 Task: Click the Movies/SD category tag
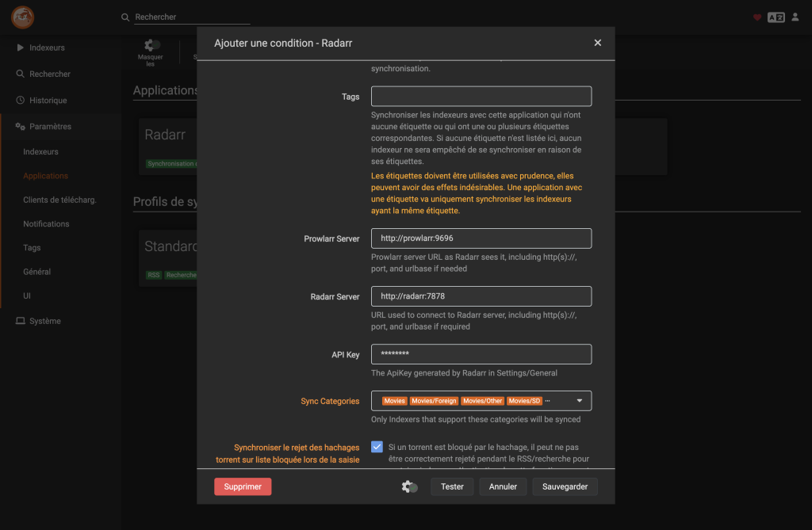pos(524,401)
